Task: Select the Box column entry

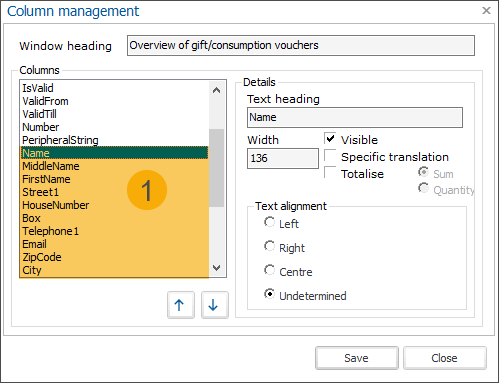Action: (114, 218)
